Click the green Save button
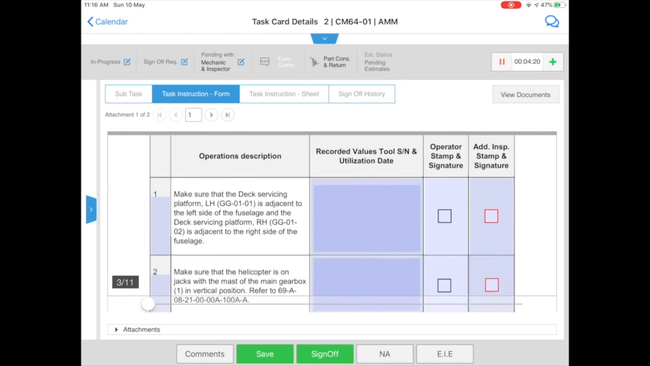The width and height of the screenshot is (650, 366). [265, 354]
